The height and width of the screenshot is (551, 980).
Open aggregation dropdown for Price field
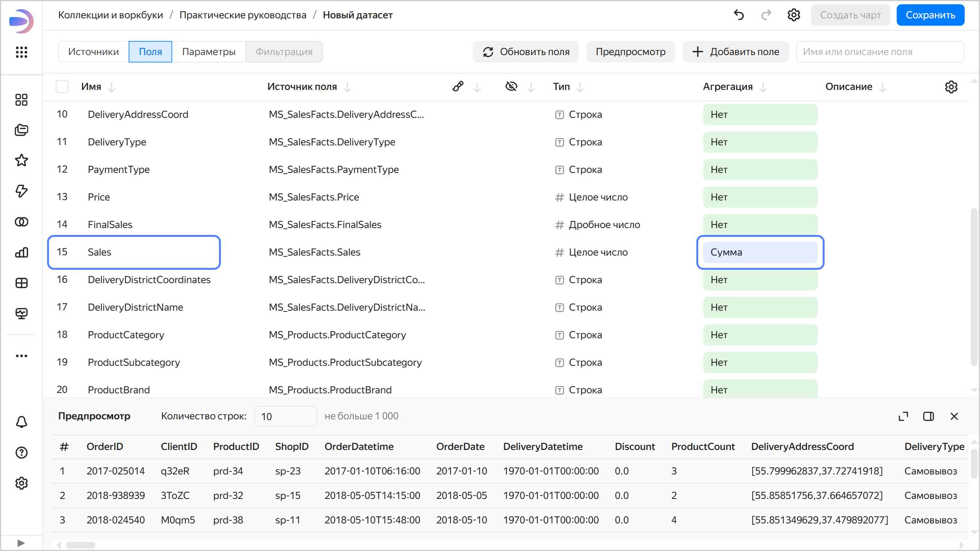(760, 197)
